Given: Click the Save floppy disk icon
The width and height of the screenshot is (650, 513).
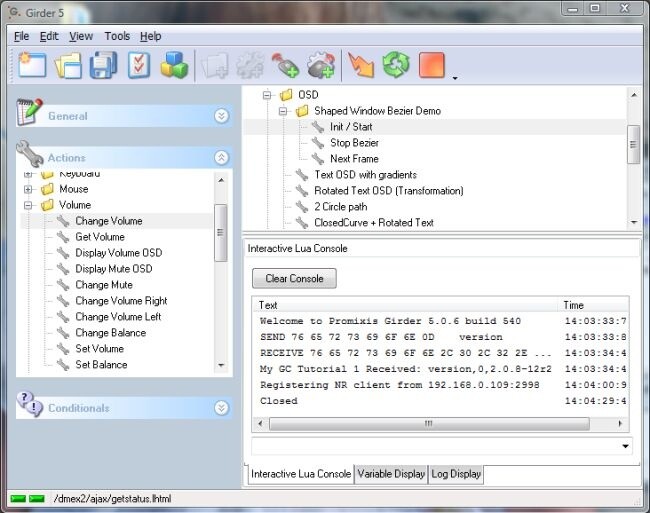Looking at the screenshot, I should tap(104, 65).
